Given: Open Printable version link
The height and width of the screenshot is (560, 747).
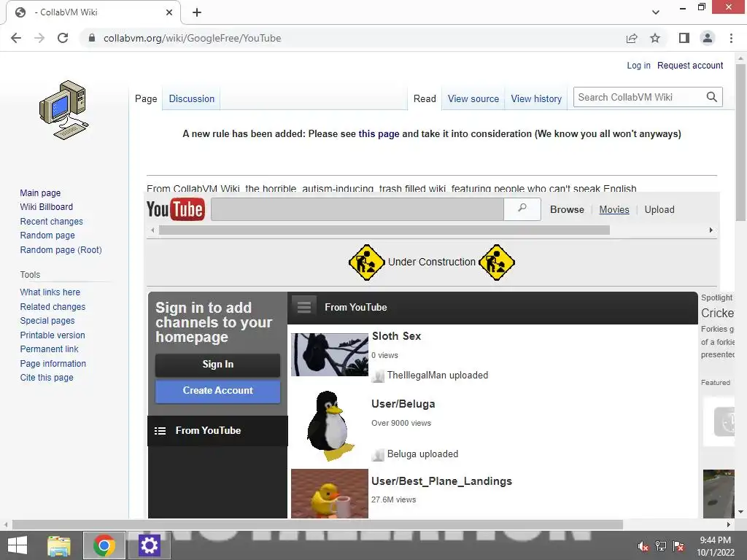Looking at the screenshot, I should pos(53,335).
